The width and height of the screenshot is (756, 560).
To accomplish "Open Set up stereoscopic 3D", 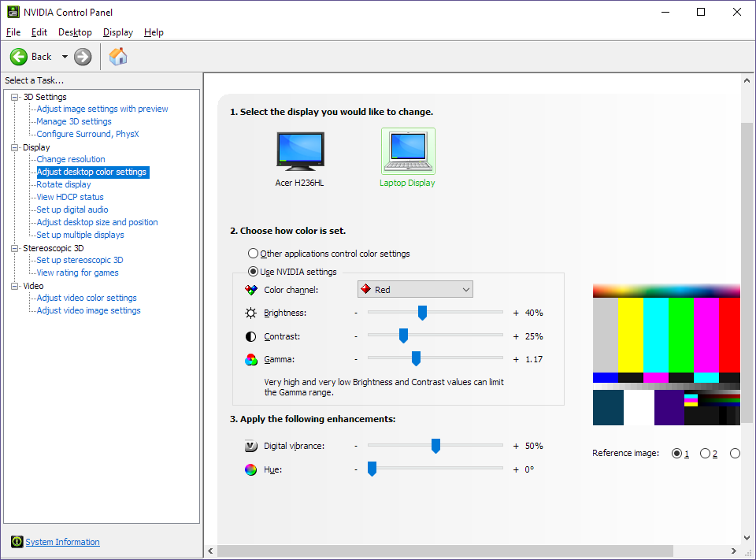I will (x=80, y=260).
